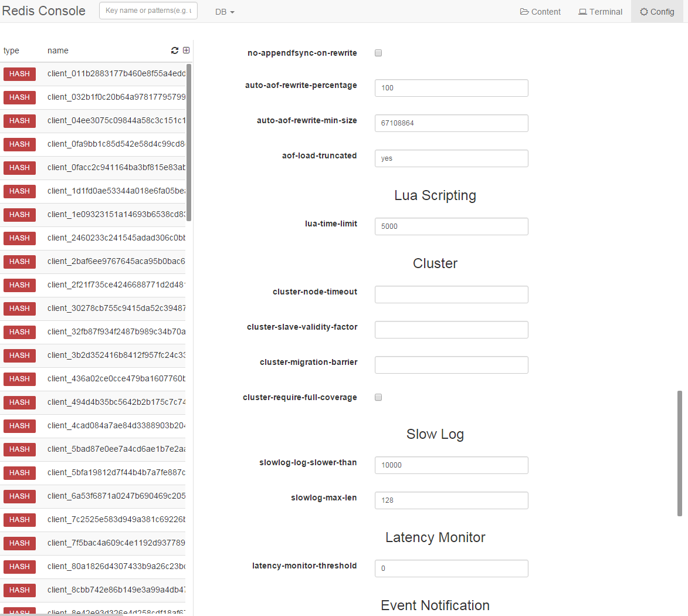This screenshot has height=616, width=688.
Task: Click the aof-load-truncated field
Action: 452,158
